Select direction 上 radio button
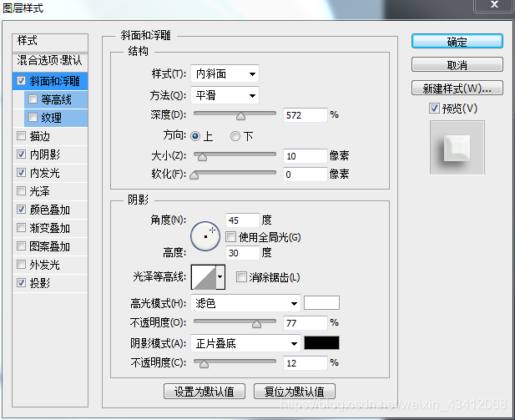Viewport: 515px width, 420px height. tap(195, 136)
